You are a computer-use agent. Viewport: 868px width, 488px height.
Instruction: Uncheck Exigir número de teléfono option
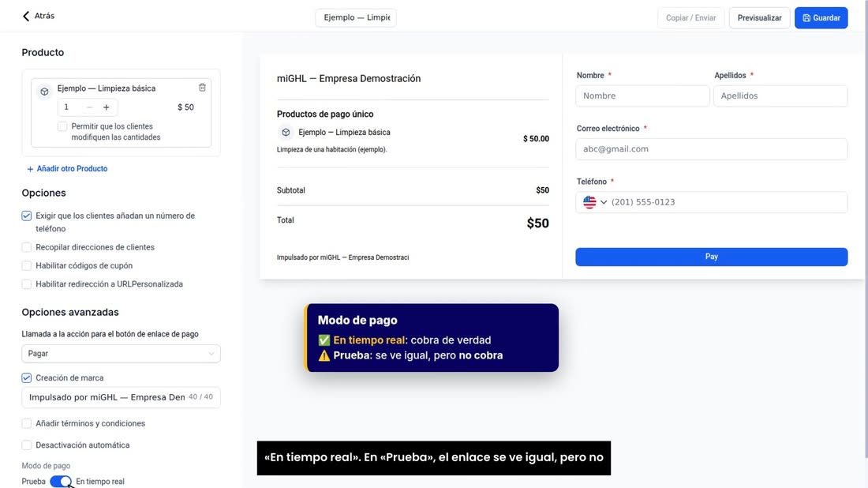pos(27,216)
